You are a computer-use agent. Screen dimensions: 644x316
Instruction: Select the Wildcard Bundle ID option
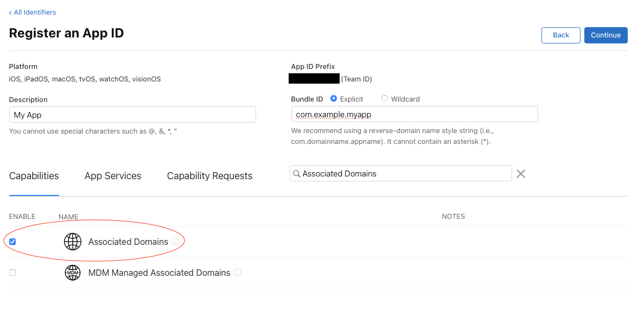pyautogui.click(x=385, y=99)
